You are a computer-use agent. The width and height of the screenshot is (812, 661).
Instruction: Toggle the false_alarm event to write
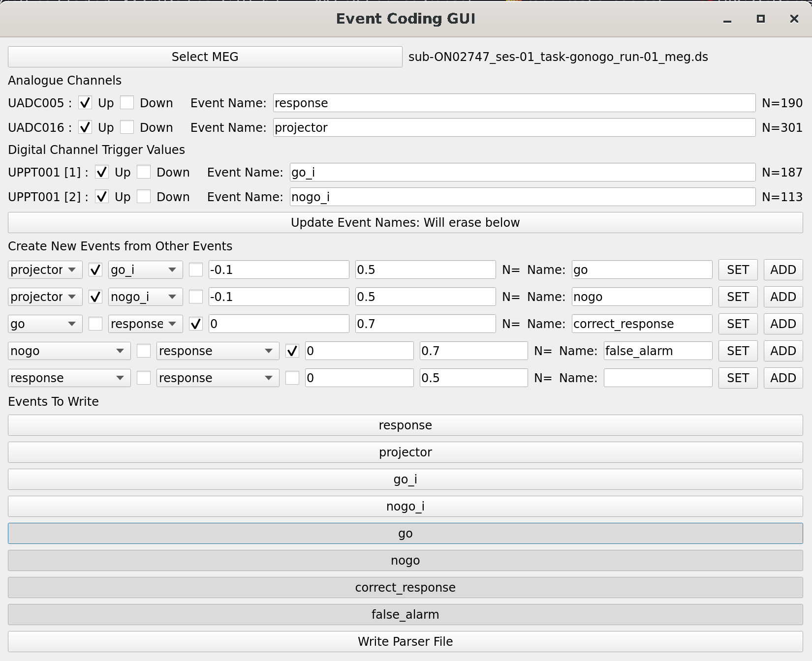(x=405, y=614)
